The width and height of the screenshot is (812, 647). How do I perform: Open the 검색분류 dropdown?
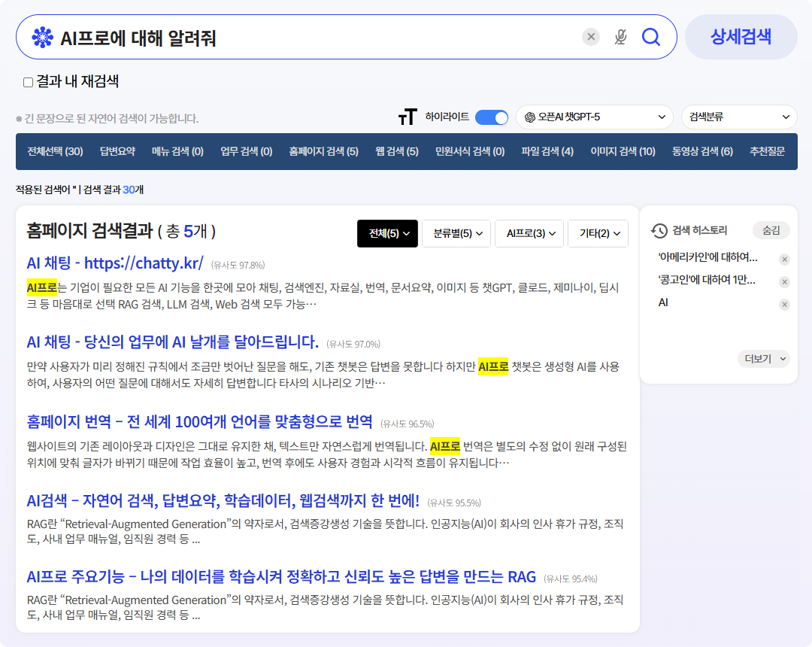point(738,117)
